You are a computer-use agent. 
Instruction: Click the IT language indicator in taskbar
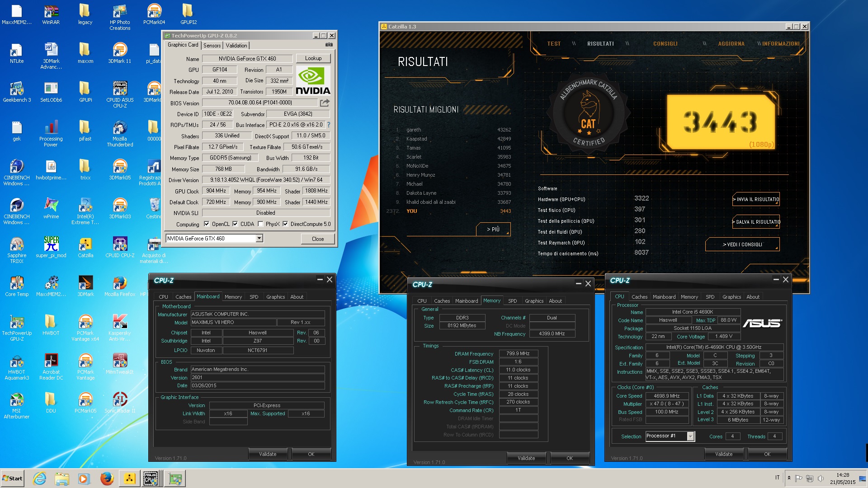(x=778, y=478)
